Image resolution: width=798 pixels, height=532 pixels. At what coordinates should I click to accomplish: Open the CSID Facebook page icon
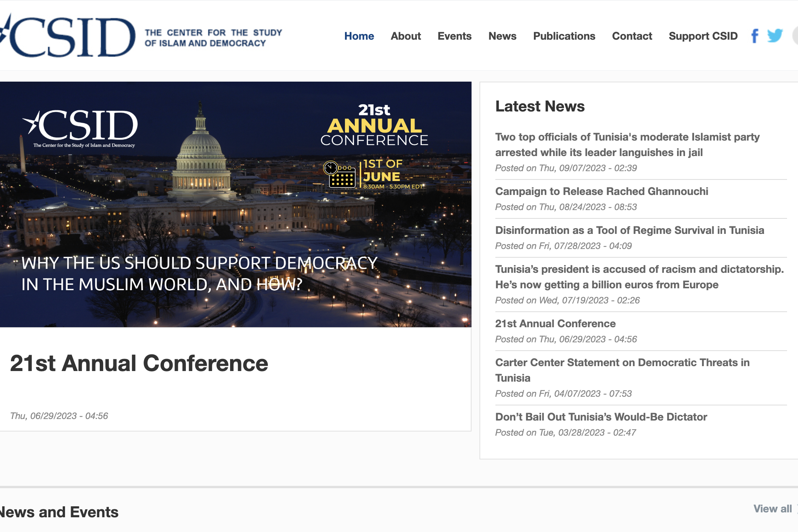coord(755,36)
